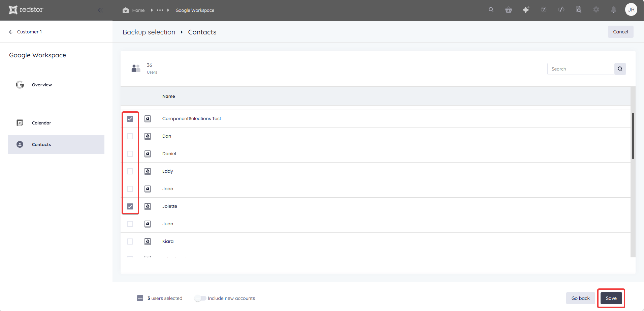Click the contacts person icon in sidebar
The image size is (644, 311).
pos(20,144)
